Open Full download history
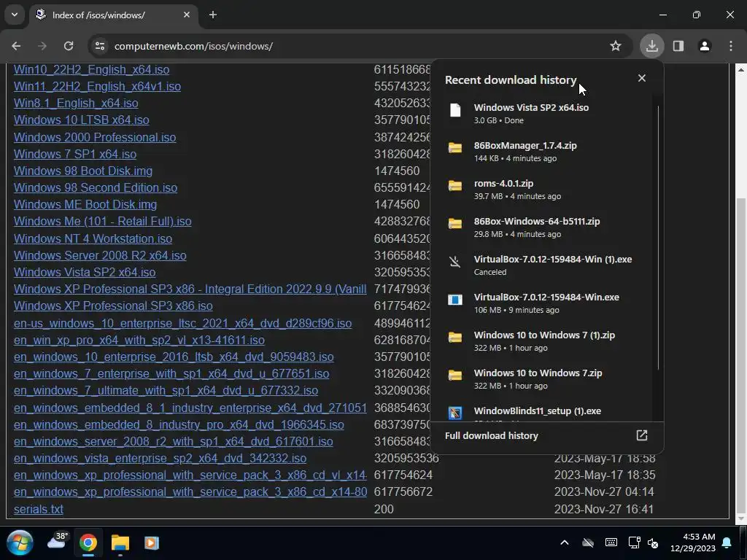The width and height of the screenshot is (747, 560). coord(547,436)
